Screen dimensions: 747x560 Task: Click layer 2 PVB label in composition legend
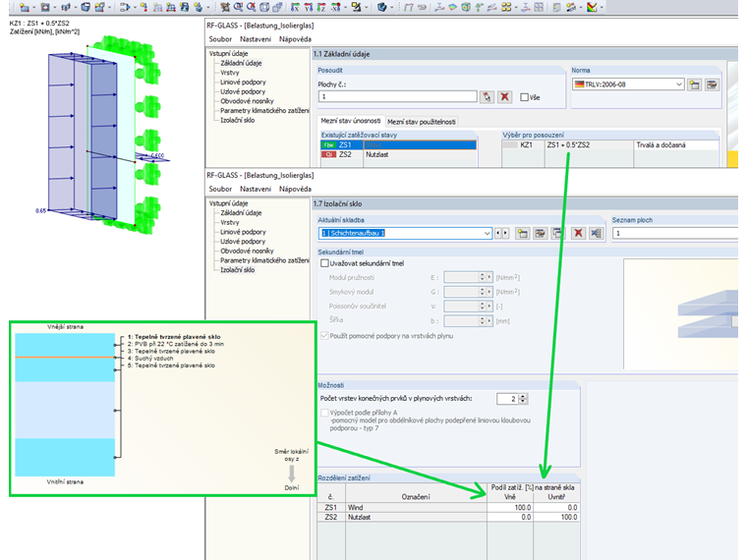point(175,344)
